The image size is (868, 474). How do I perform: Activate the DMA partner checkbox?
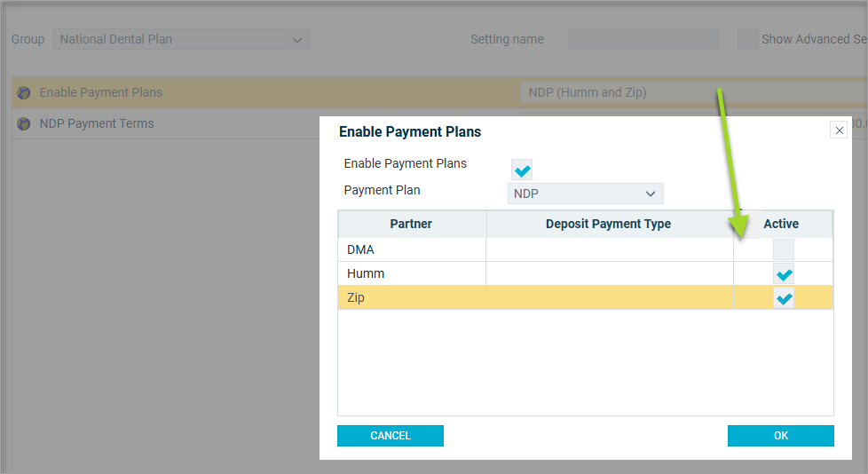click(784, 249)
